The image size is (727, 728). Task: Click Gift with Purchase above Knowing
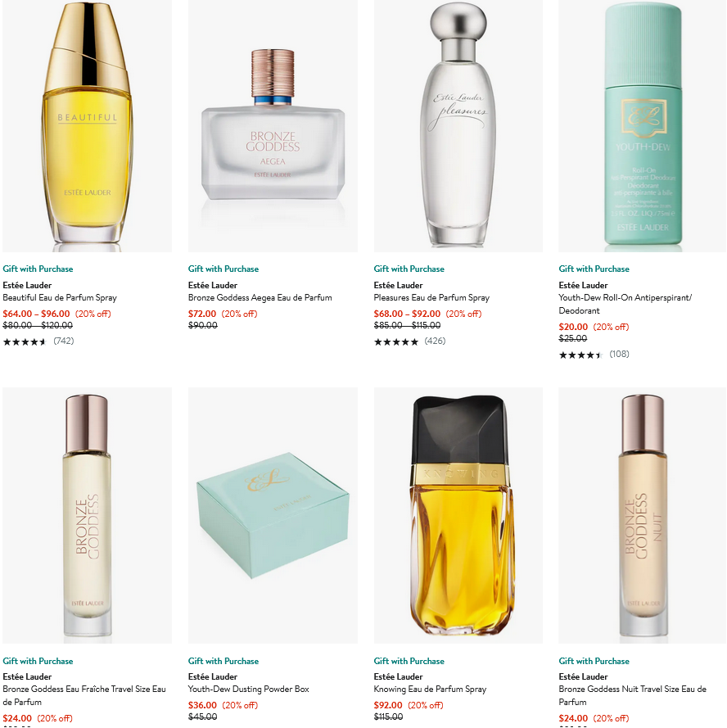(409, 661)
